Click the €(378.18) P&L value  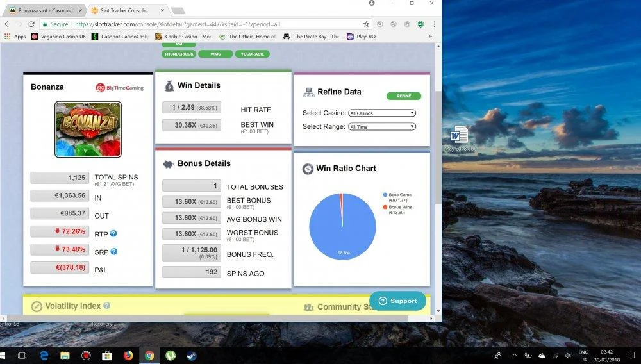(x=60, y=268)
